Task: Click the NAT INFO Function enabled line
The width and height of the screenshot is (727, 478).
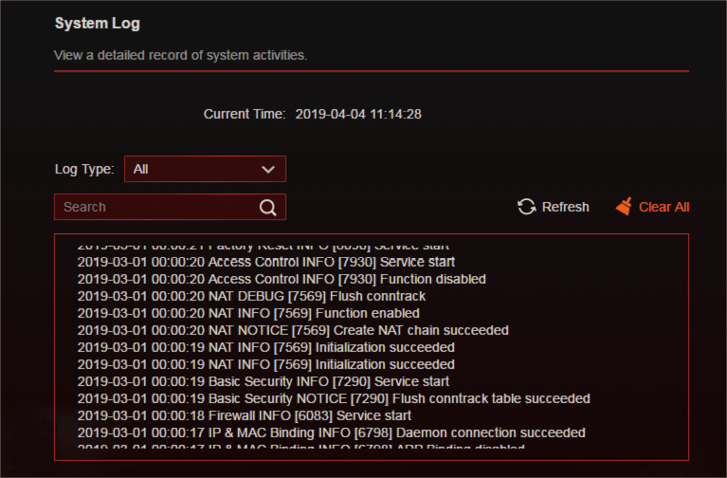Action: (x=248, y=313)
